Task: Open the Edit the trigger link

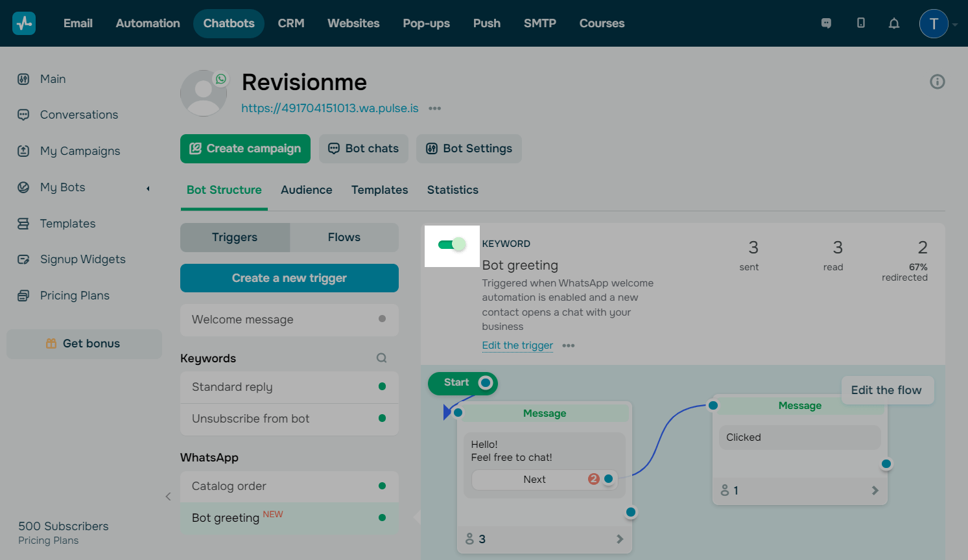Action: 517,345
